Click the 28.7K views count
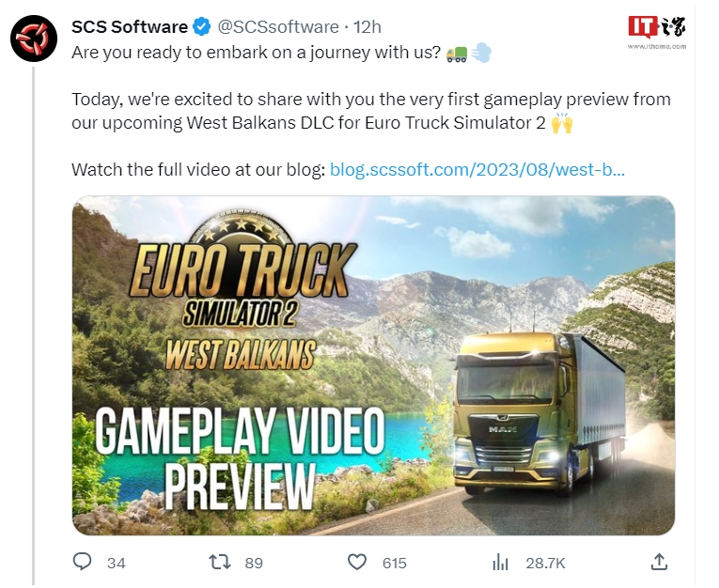The width and height of the screenshot is (719, 588). coord(546,563)
